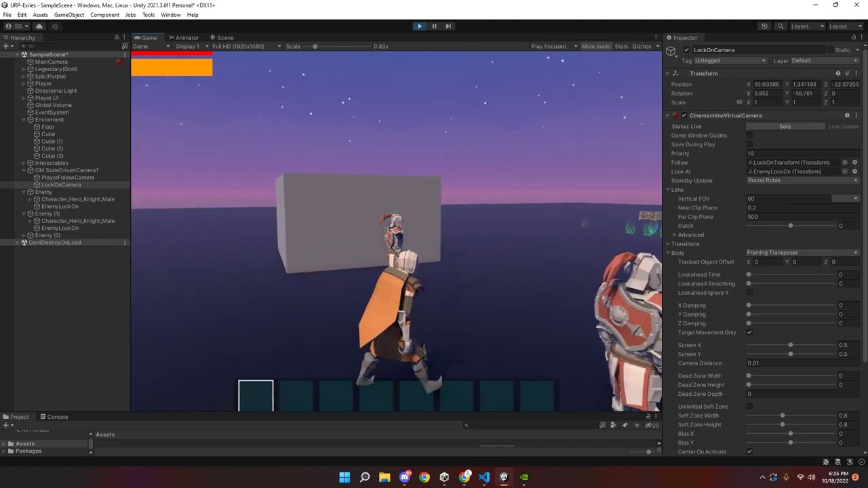Click the Stats button in the Game view
This screenshot has width=868, height=488.
coord(621,46)
